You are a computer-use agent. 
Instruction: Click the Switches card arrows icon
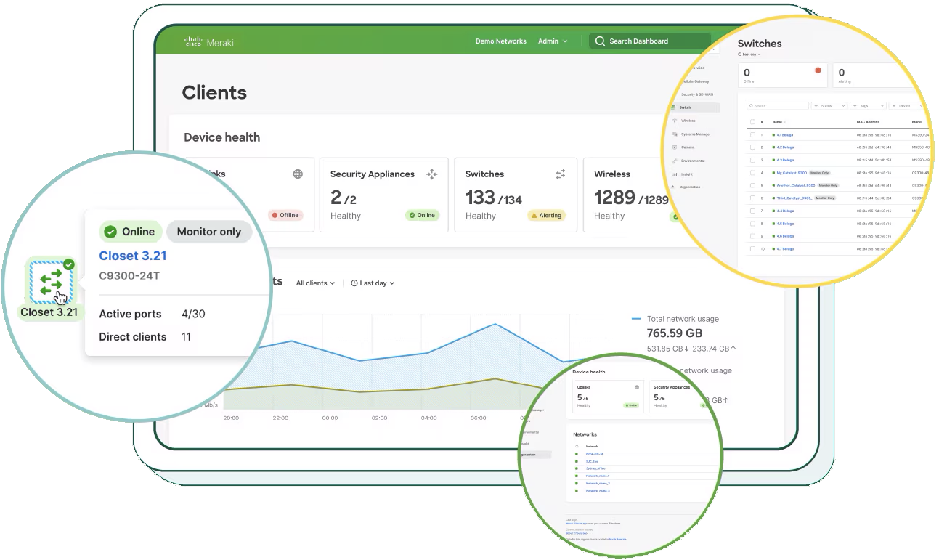561,174
